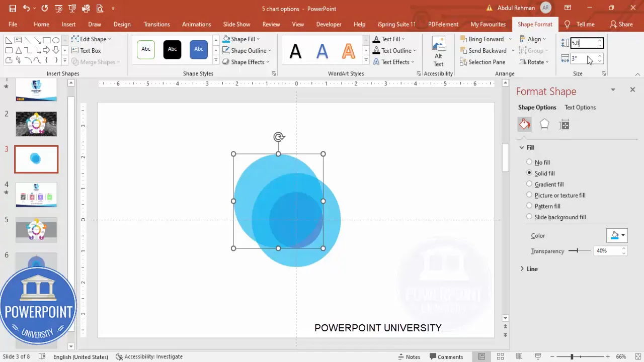Click the Bring Forward button
This screenshot has height=362, width=644.
pyautogui.click(x=481, y=39)
